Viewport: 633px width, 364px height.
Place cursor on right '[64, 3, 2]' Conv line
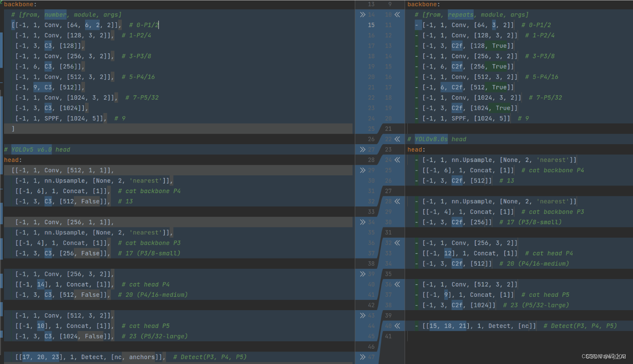[x=483, y=25]
